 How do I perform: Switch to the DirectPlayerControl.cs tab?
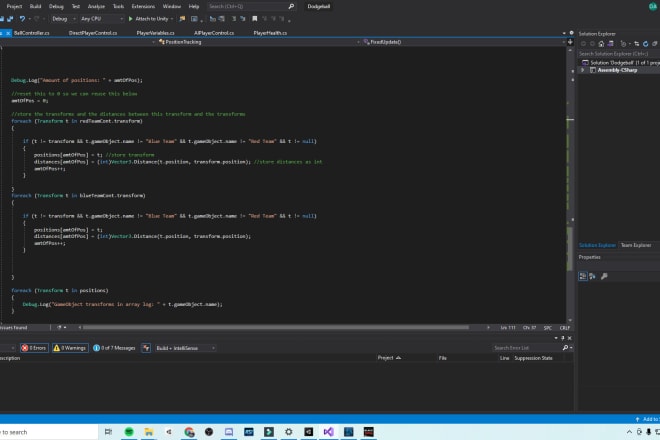93,33
